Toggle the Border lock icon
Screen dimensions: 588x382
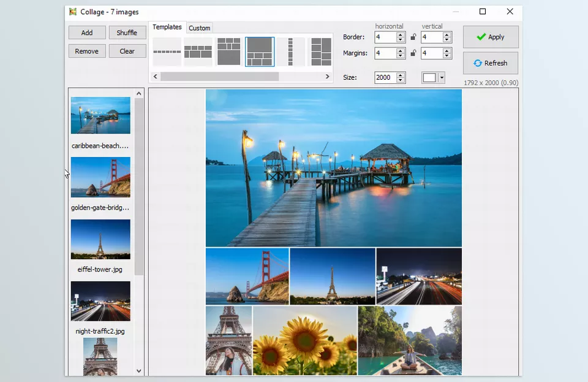click(413, 37)
